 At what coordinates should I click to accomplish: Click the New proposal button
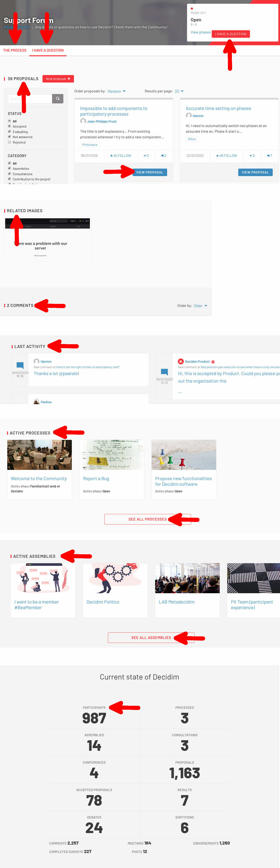[x=58, y=79]
